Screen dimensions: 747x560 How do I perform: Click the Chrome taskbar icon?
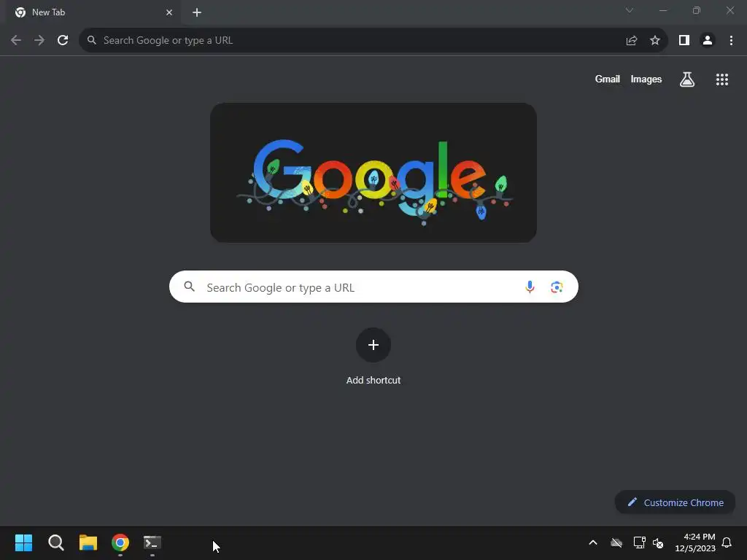[x=120, y=542]
